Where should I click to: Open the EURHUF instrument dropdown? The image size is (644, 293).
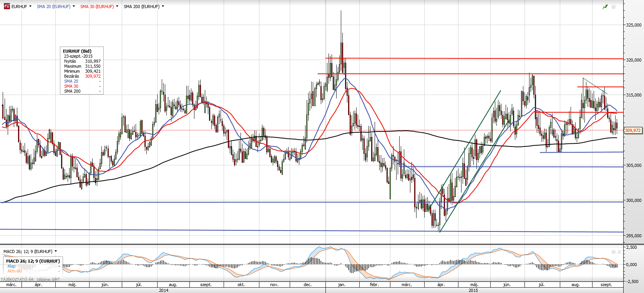click(x=30, y=7)
